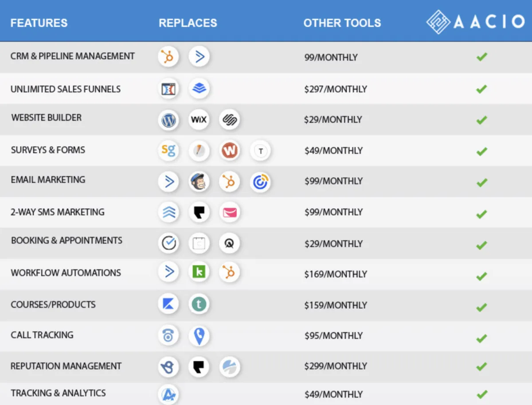Screen dimensions: 532x405
Task: Click ClickFunnels icon in Sales Funnels row
Action: tap(168, 89)
